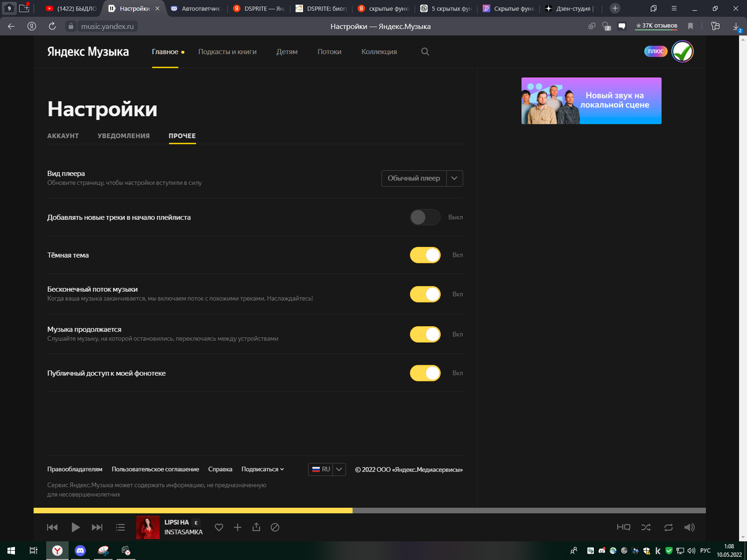Enable track repeat mode
The width and height of the screenshot is (747, 560).
667,527
